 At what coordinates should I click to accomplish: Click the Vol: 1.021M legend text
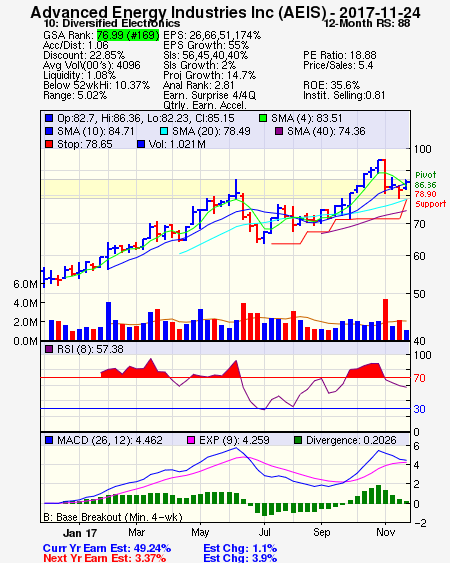(177, 144)
